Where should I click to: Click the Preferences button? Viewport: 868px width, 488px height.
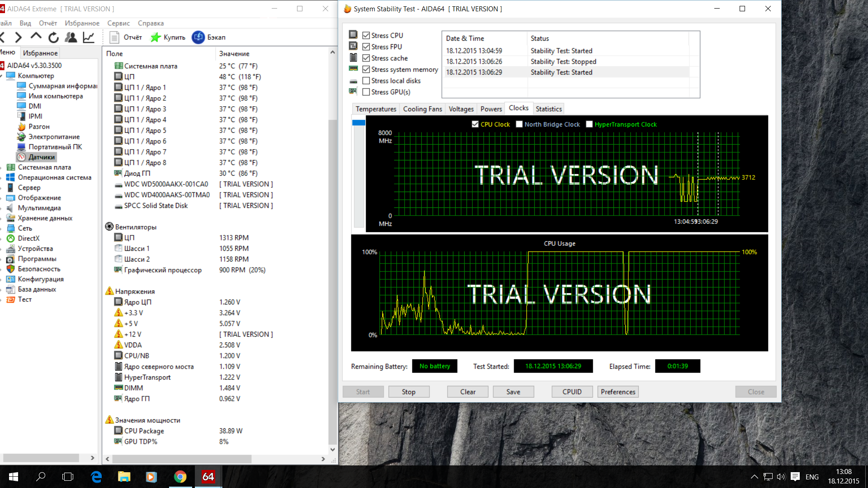click(x=618, y=392)
